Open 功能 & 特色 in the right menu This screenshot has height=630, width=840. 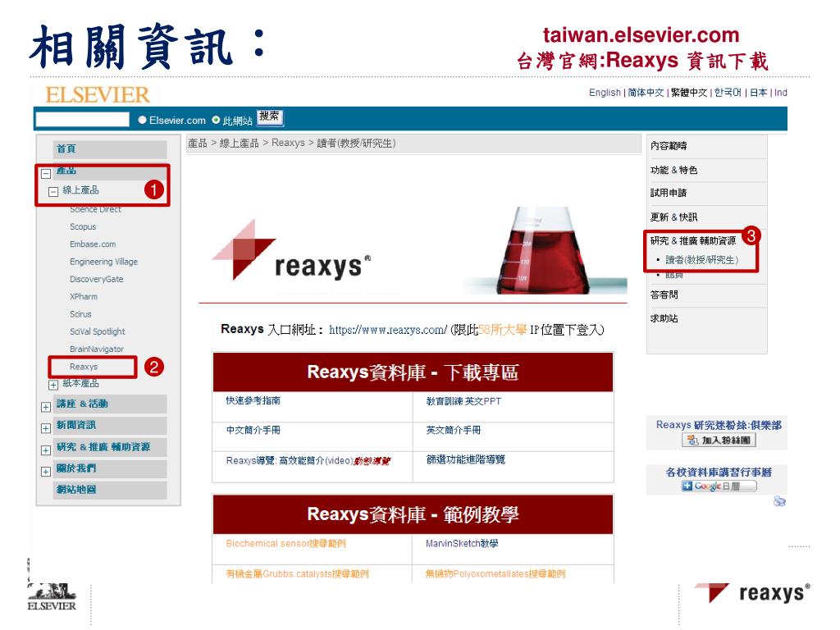point(674,170)
